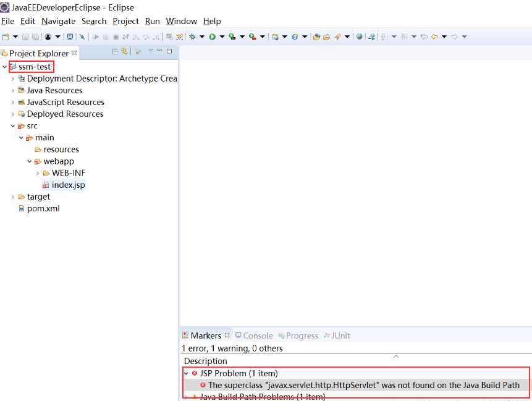The width and height of the screenshot is (532, 401).
Task: Open the Run menu
Action: click(x=153, y=21)
